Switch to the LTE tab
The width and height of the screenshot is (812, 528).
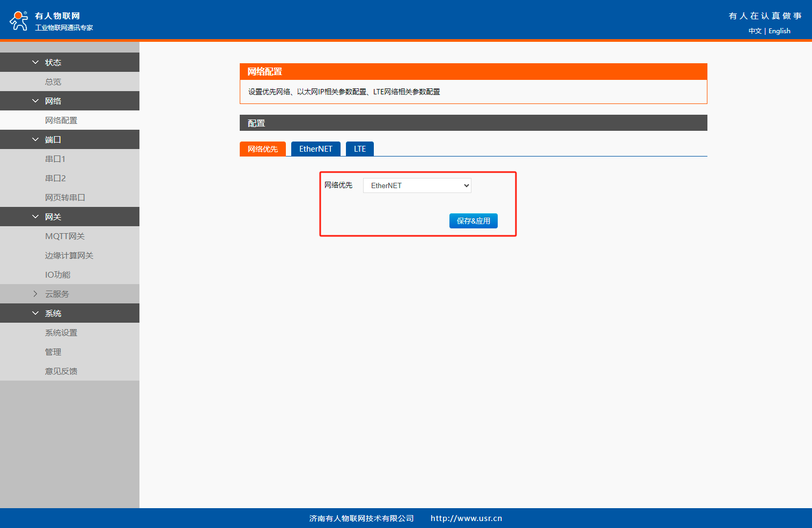[x=359, y=149]
